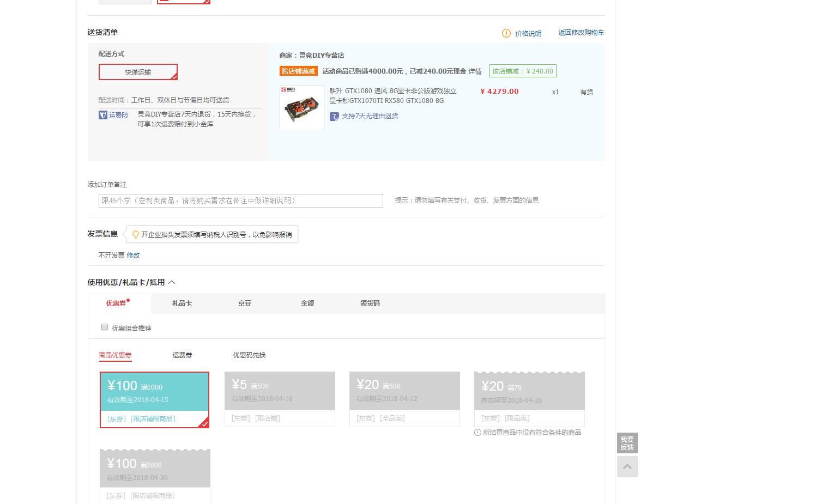Open the 价格说明 link
Screen dimensions: 828x504
pos(528,33)
